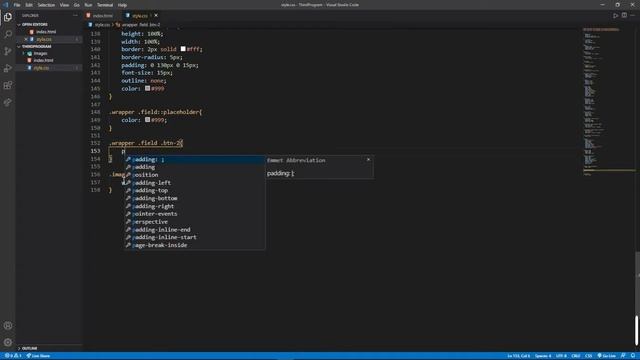Viewport: 640px width, 360px height.
Task: Close the Emmet Abbreviation details popup
Action: [368, 160]
